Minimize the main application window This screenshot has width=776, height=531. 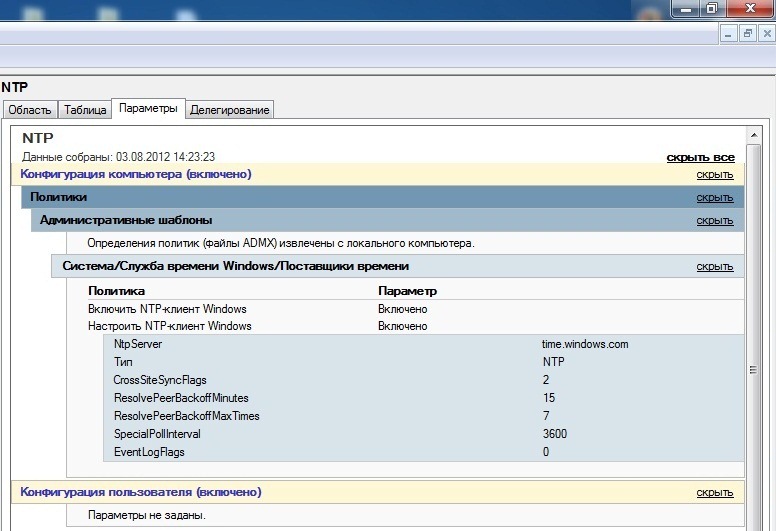686,8
